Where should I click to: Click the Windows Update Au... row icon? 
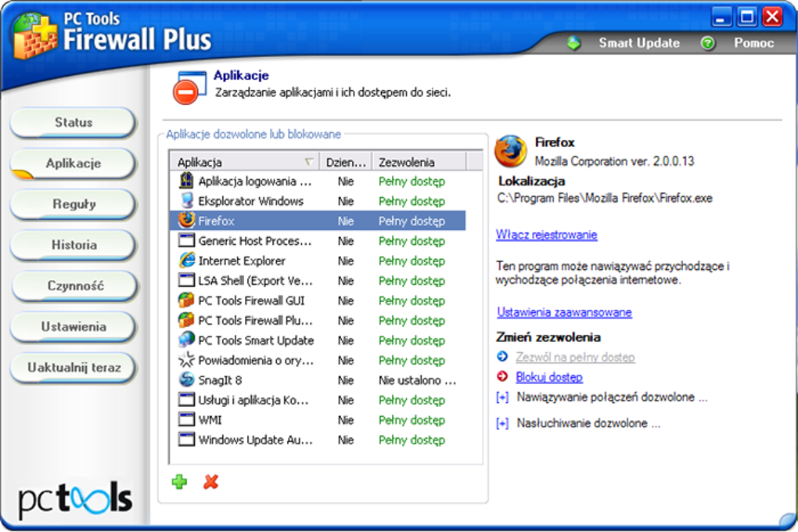187,440
